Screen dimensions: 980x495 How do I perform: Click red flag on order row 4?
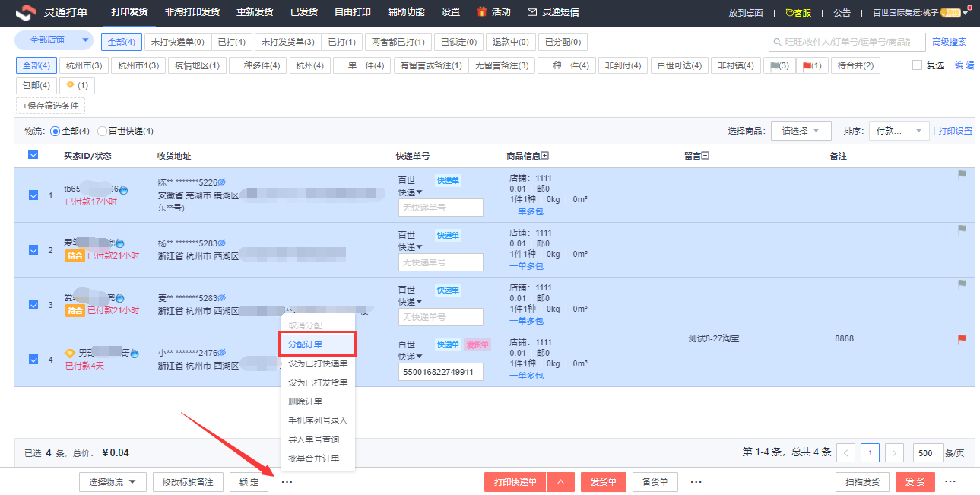pos(962,339)
